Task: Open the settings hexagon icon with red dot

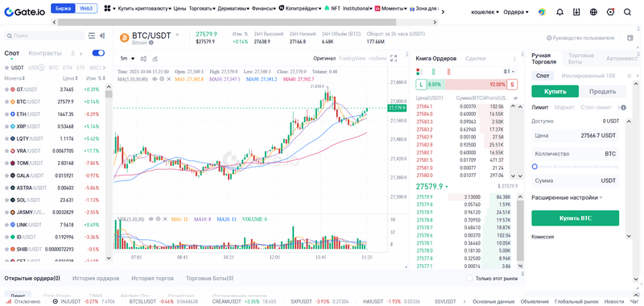Action: point(610,12)
